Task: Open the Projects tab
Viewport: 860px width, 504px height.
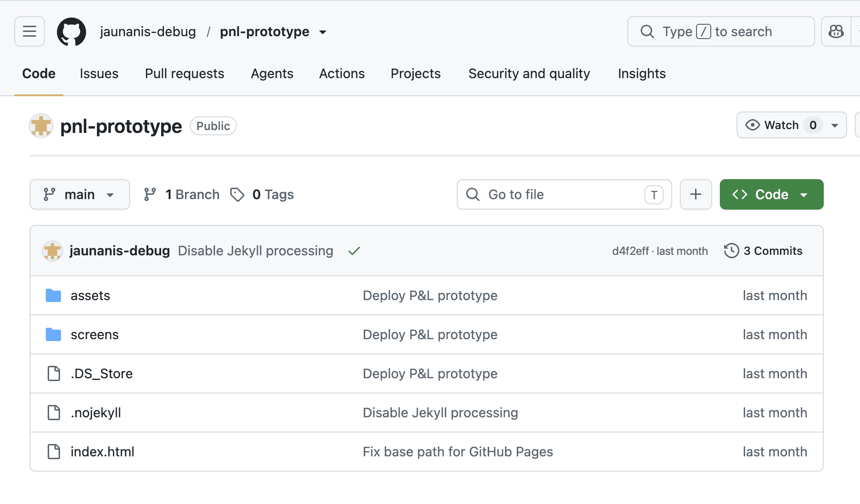Action: tap(416, 73)
